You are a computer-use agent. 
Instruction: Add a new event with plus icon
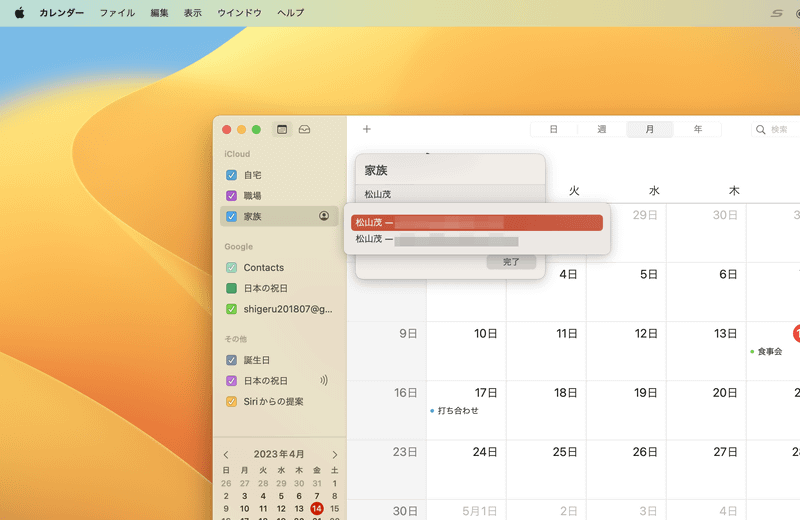(367, 129)
